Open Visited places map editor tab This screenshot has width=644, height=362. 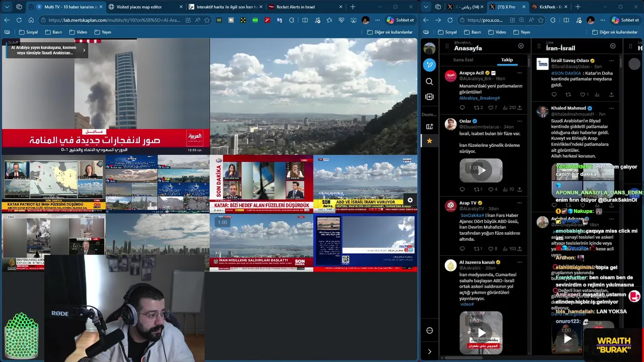[145, 7]
